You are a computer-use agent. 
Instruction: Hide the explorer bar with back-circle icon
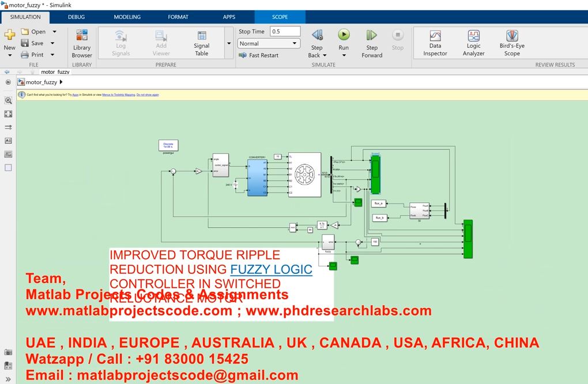point(8,82)
